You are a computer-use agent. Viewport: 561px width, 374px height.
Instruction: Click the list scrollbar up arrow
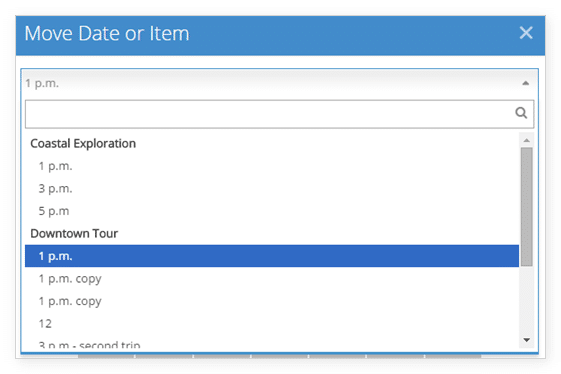point(526,140)
